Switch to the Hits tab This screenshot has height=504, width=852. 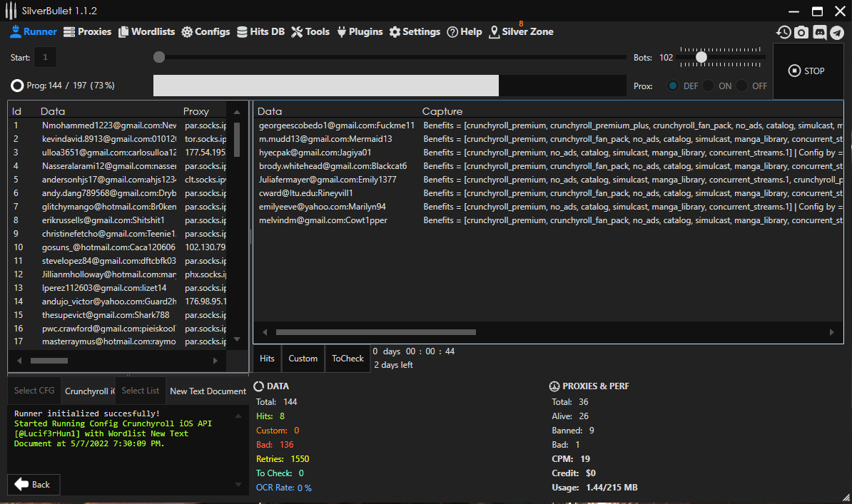pos(267,359)
